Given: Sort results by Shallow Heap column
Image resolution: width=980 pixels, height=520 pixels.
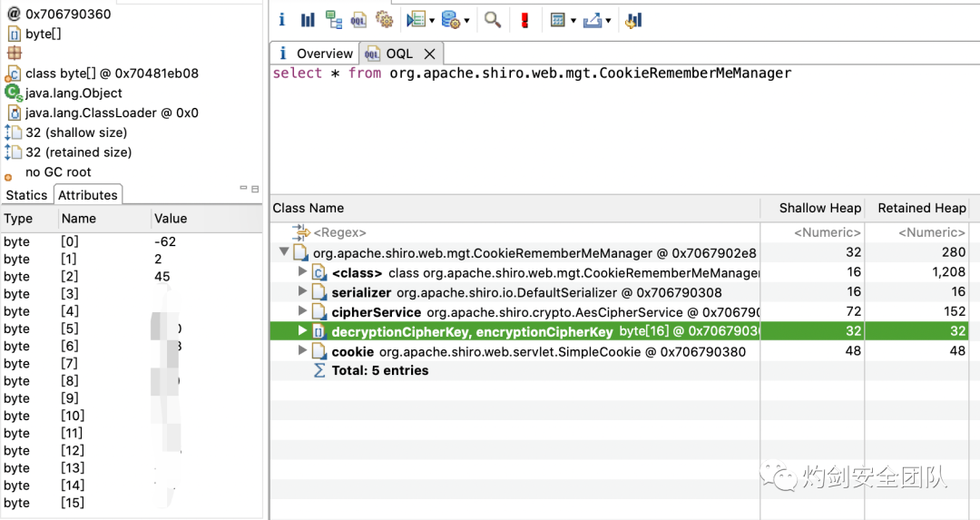Looking at the screenshot, I should pyautogui.click(x=812, y=208).
